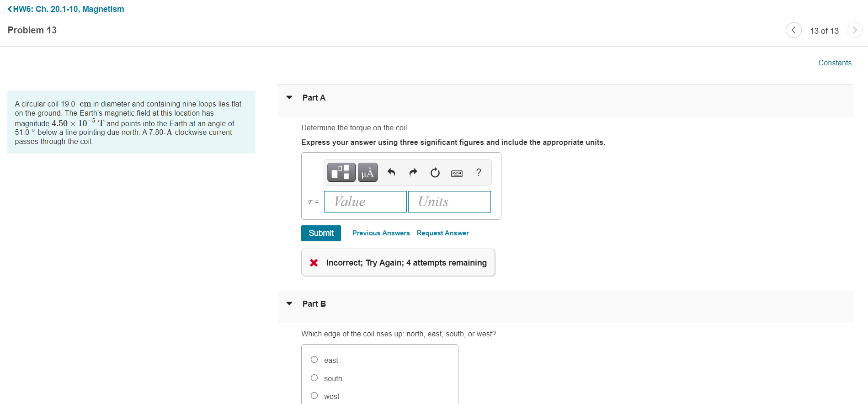
Task: Click 'Determine the torque on the coil.' text
Action: pos(355,128)
